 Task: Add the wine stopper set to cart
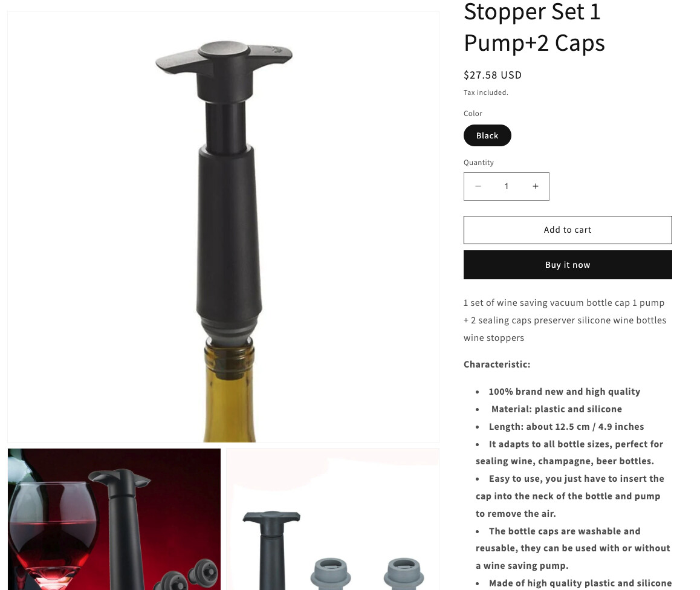(568, 230)
